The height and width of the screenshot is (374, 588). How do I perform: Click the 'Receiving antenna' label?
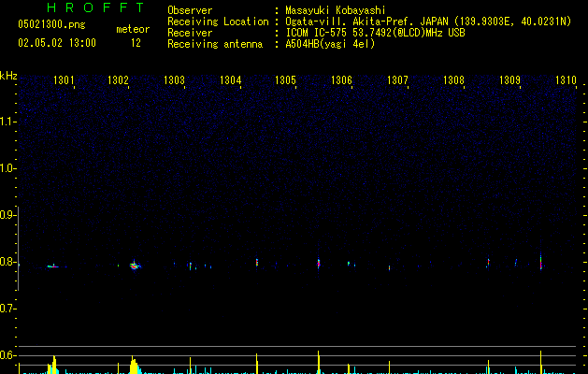point(215,44)
